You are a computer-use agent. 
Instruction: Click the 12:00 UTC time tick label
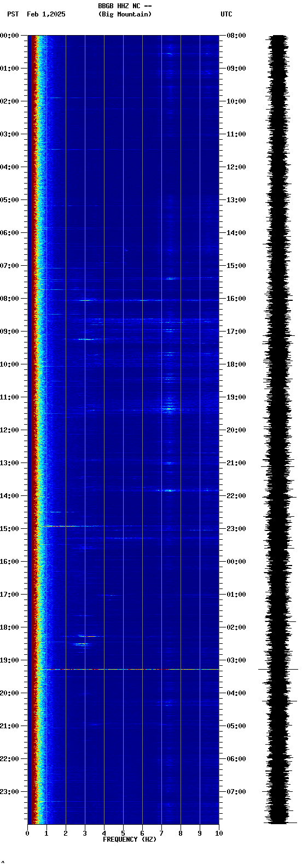tap(236, 167)
